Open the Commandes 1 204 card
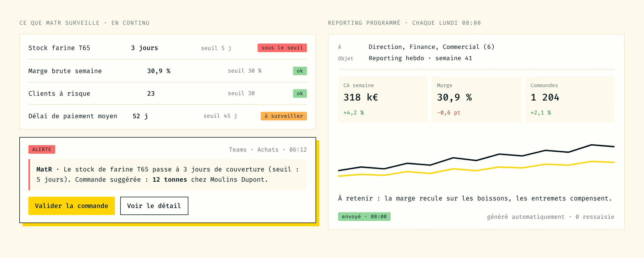Image resolution: width=644 pixels, height=258 pixels. (x=570, y=100)
